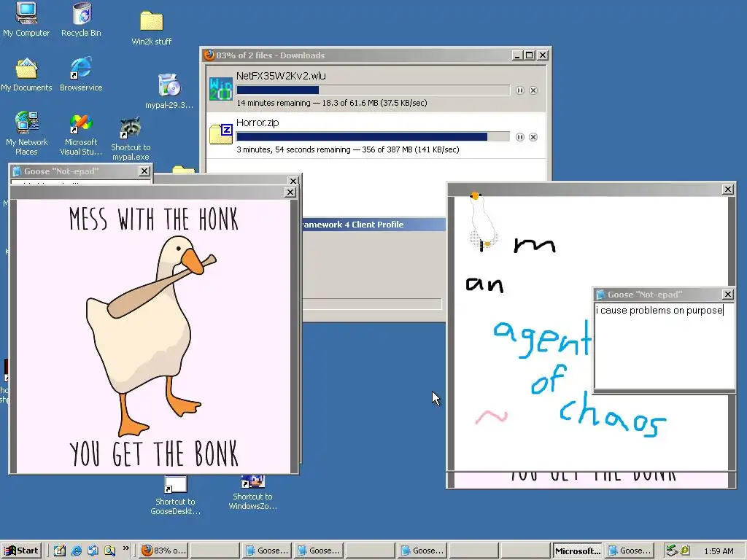Click the 'Framework 4 Client Profile' title bar
The width and height of the screenshot is (747, 560).
tap(373, 225)
